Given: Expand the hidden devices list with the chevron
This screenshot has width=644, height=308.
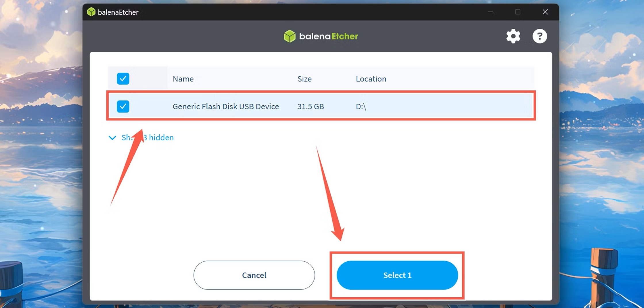Looking at the screenshot, I should (x=112, y=138).
